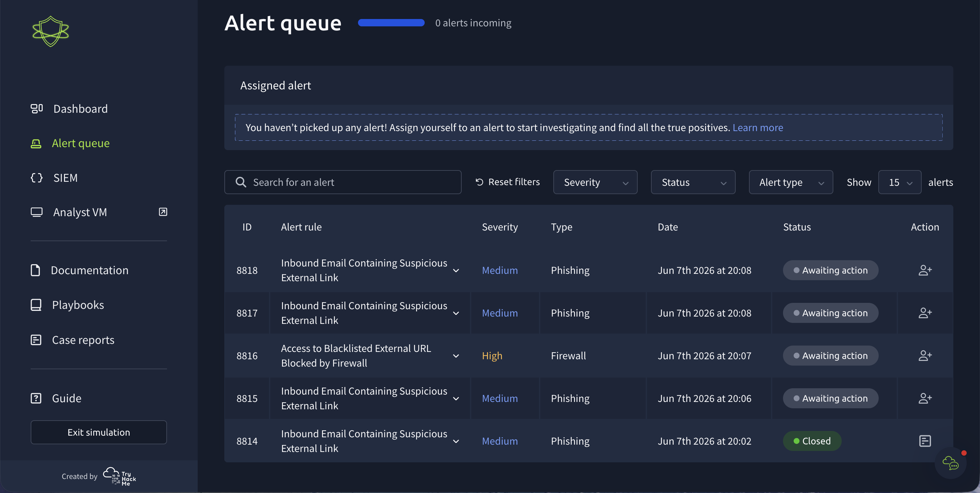This screenshot has height=493, width=980.
Task: Click Firewall type cell
Action: [568, 356]
